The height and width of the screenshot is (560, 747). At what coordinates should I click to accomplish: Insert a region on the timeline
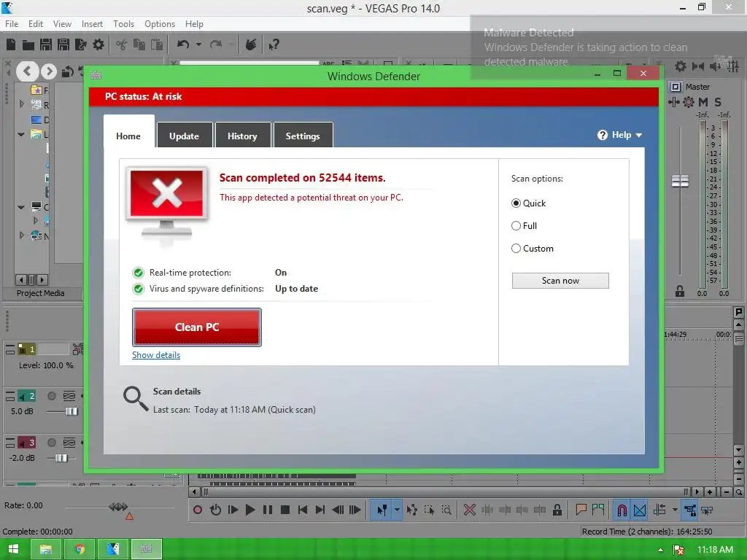tap(598, 510)
